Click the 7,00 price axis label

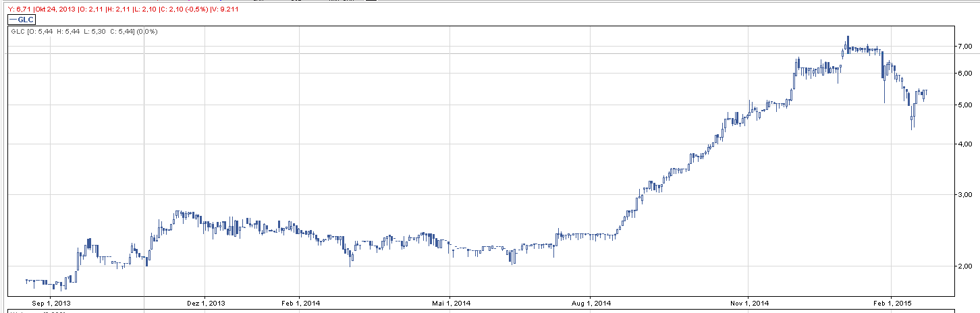pyautogui.click(x=964, y=47)
